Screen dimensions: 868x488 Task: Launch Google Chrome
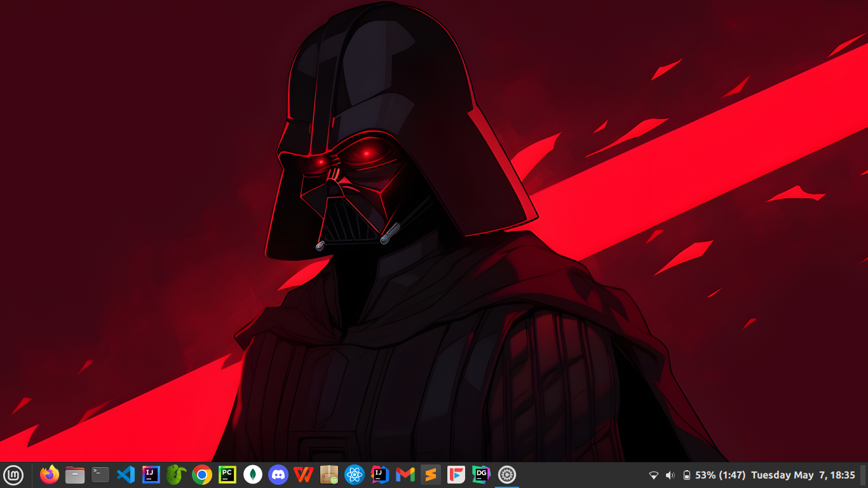202,475
